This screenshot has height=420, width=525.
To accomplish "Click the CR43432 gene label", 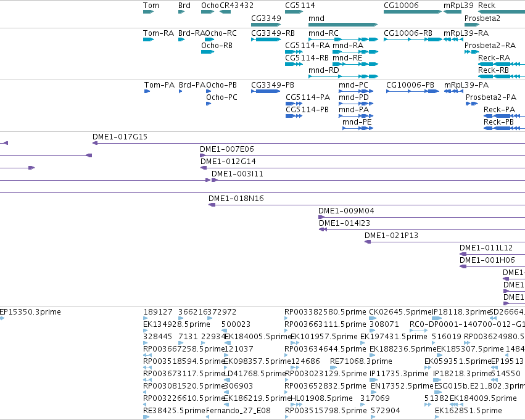I will point(236,6).
